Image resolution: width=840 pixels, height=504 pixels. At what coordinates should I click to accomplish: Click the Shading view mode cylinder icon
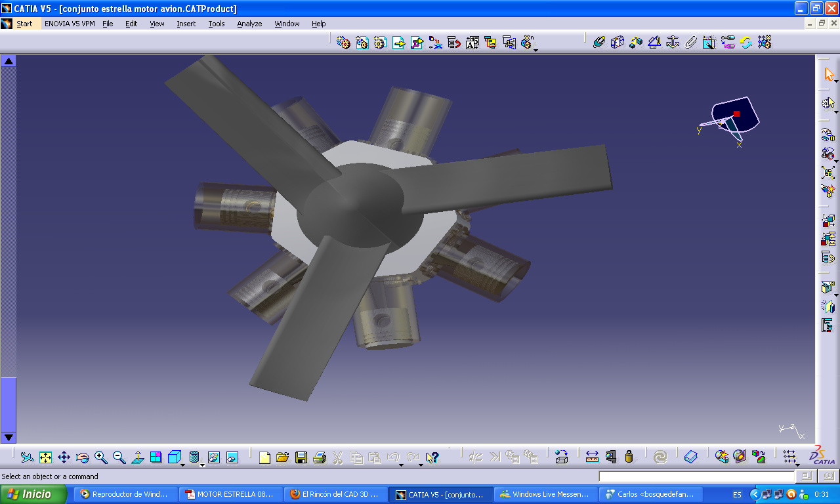pyautogui.click(x=194, y=457)
